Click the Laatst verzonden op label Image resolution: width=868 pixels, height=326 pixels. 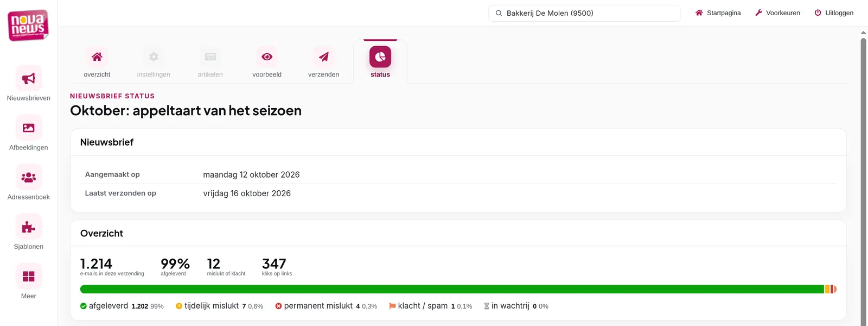(120, 193)
